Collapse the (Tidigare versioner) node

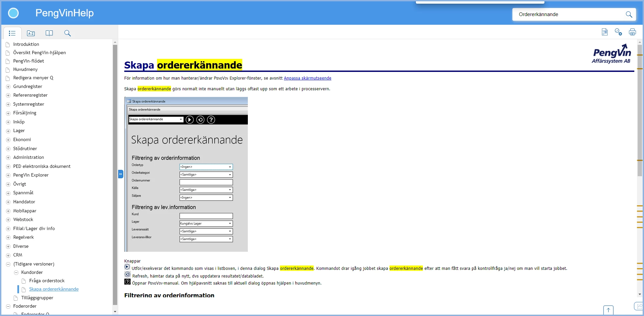(8, 264)
